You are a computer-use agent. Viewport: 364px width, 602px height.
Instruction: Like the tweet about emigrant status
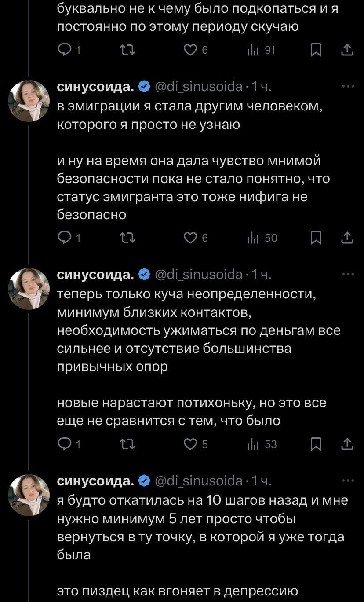click(190, 238)
